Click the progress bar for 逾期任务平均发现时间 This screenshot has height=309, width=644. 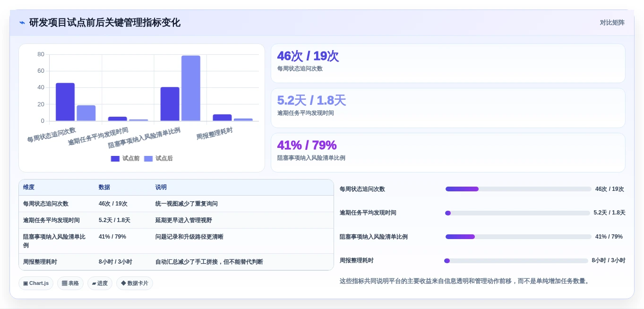pos(517,213)
